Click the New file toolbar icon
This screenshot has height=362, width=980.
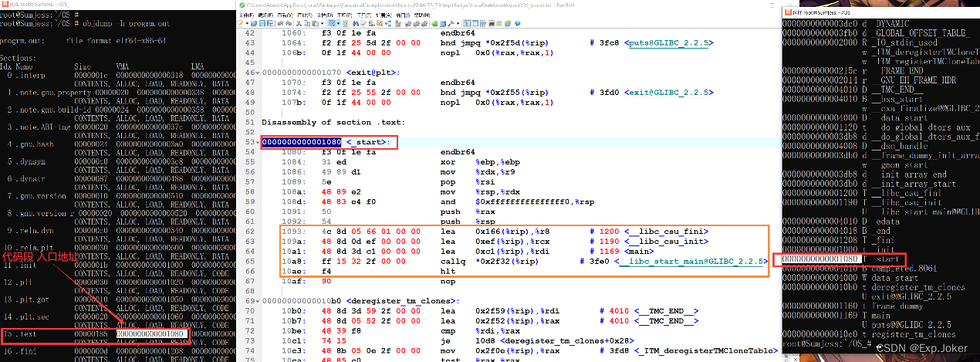[x=240, y=23]
